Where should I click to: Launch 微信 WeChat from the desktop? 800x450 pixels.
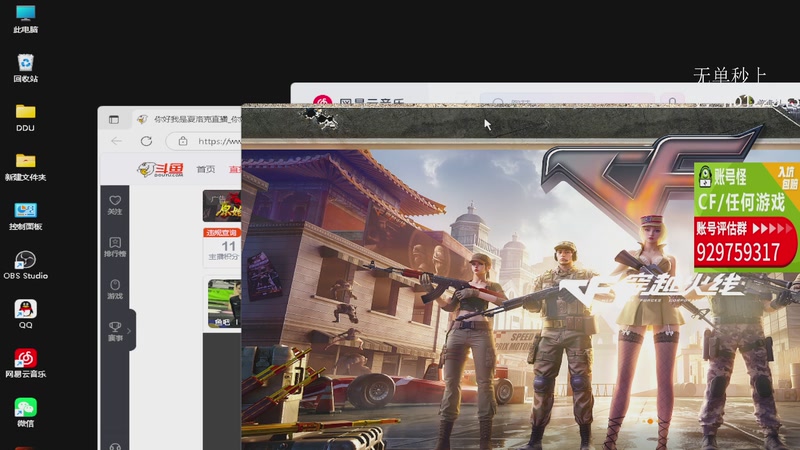25,413
